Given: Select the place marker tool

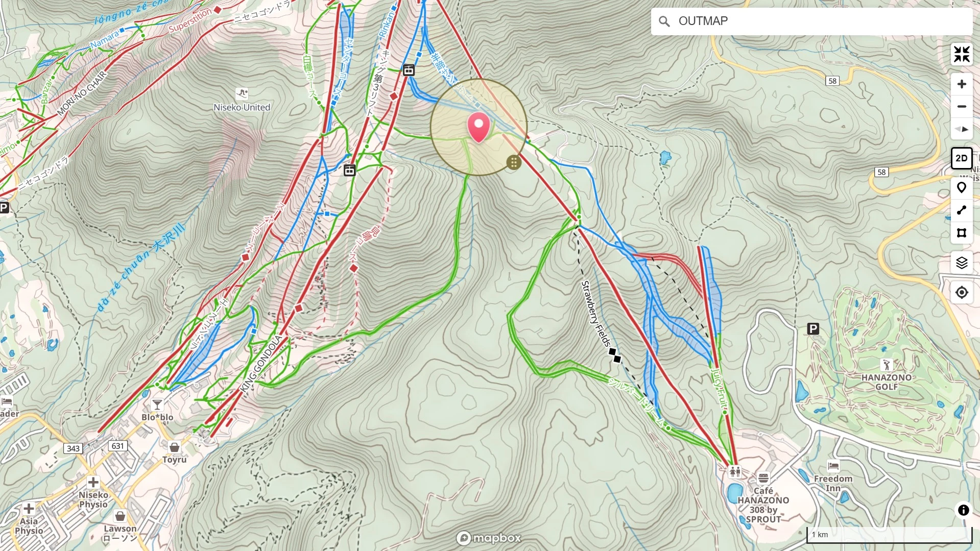Looking at the screenshot, I should [x=962, y=188].
